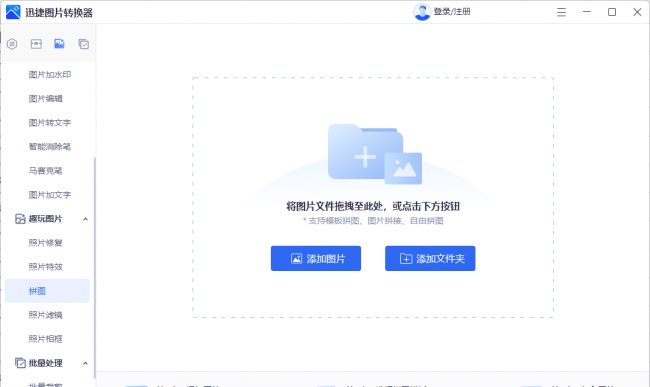This screenshot has height=387, width=650.
Task: Close the window
Action: pyautogui.click(x=637, y=12)
